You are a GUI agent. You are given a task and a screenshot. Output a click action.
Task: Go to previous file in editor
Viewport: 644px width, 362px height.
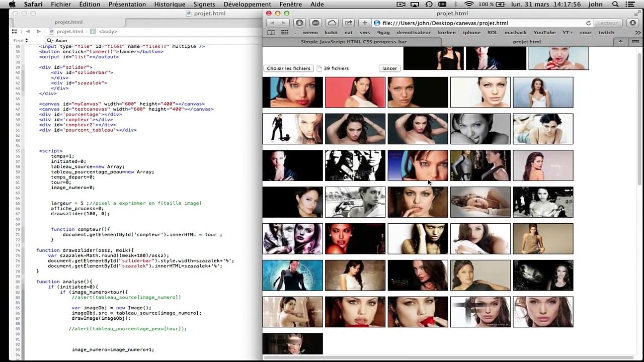pyautogui.click(x=28, y=31)
